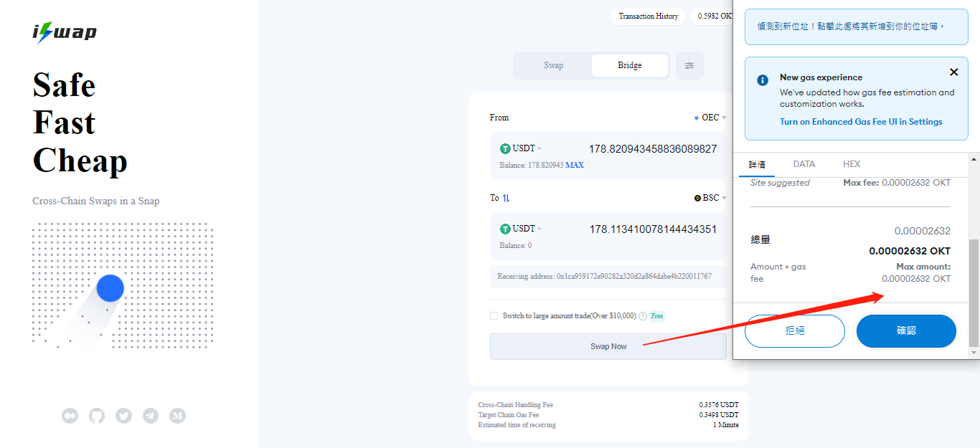This screenshot has width=980, height=448.
Task: Click the '總量' total label
Action: tap(760, 239)
